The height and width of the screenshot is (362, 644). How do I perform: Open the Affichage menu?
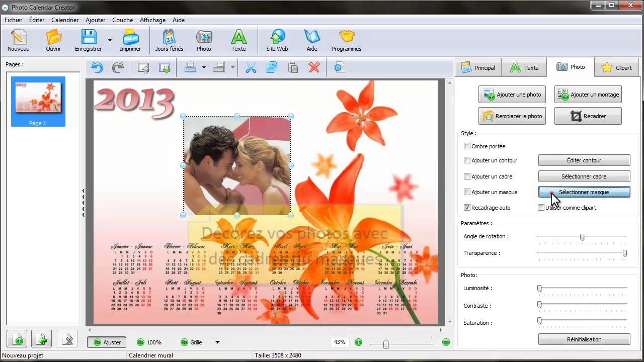tap(152, 20)
